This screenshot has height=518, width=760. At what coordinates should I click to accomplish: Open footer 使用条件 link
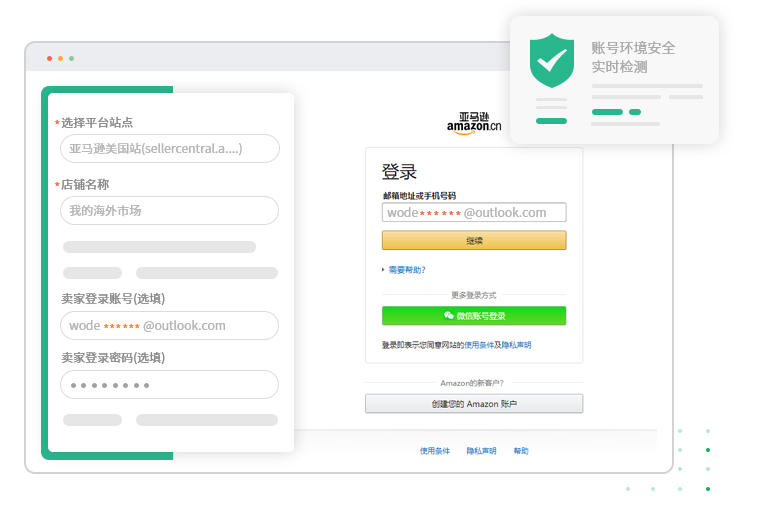pos(435,451)
